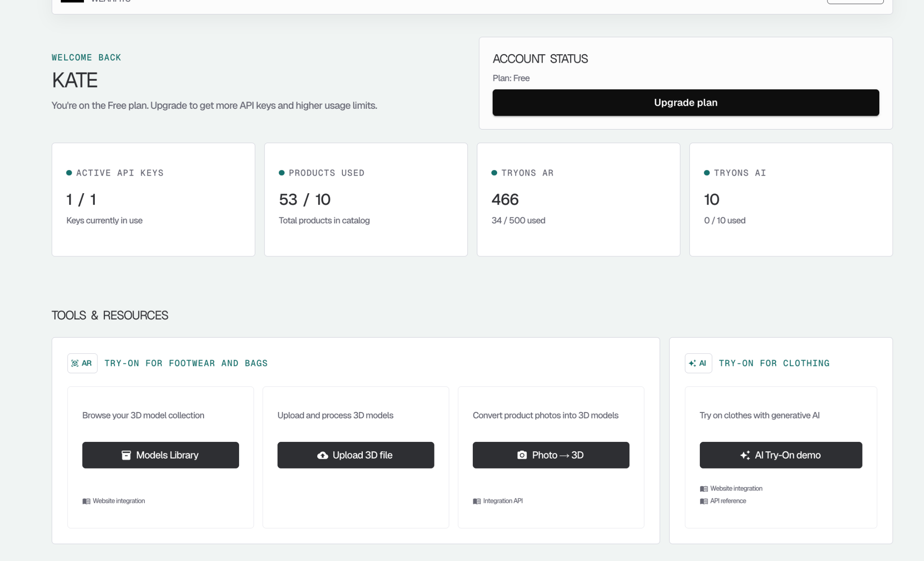The width and height of the screenshot is (924, 561).
Task: Open the Photo → 3D converter
Action: 550,455
